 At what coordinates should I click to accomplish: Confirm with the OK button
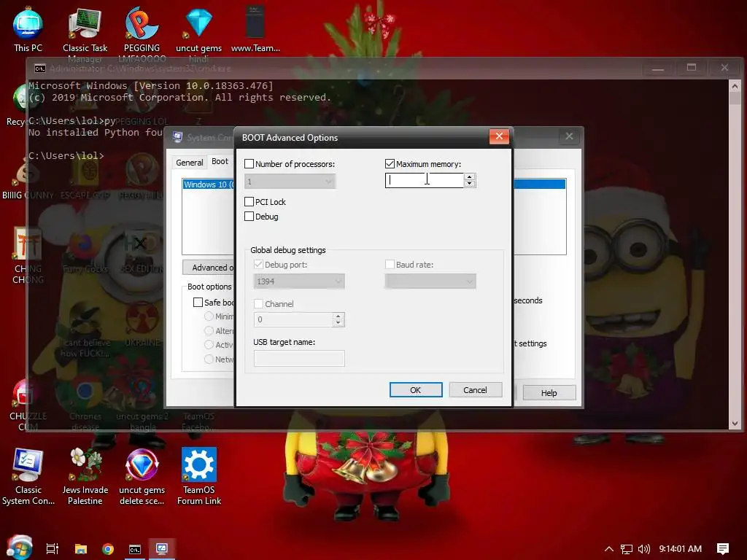click(x=415, y=390)
